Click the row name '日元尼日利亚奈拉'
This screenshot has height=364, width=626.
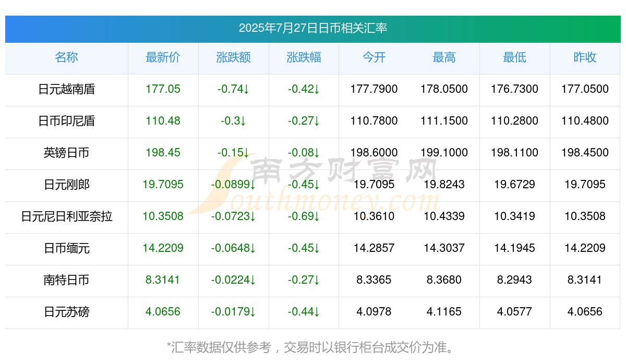pos(67,216)
